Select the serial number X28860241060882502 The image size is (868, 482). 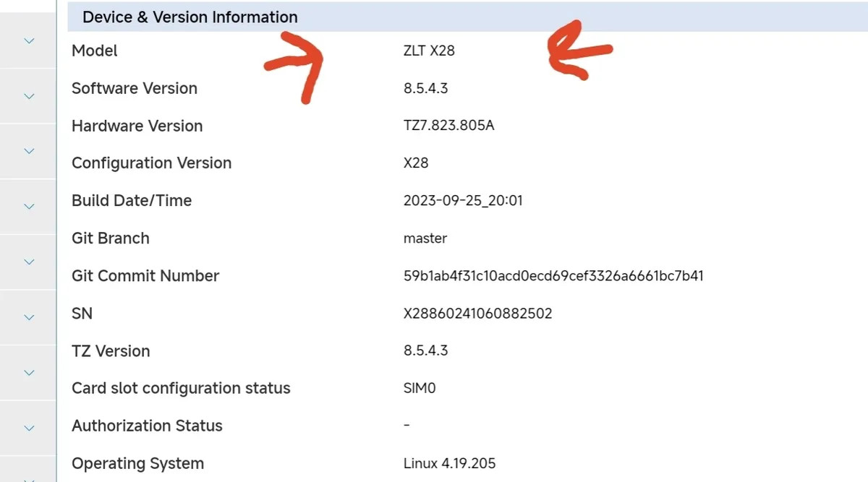pos(477,313)
